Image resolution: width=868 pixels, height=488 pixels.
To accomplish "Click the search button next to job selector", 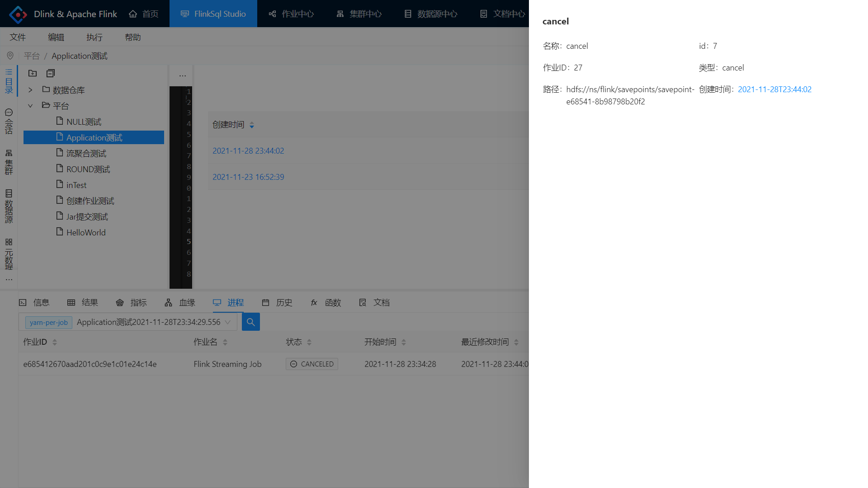I will click(250, 322).
